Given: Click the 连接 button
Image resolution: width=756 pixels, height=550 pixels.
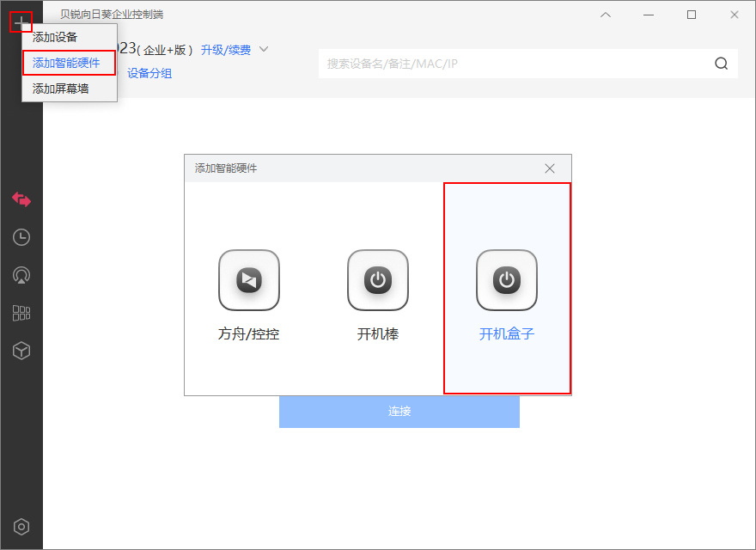Looking at the screenshot, I should (399, 412).
